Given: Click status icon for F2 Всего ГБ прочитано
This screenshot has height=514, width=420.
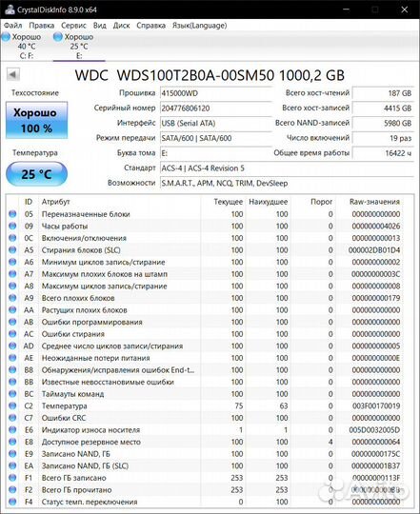Looking at the screenshot, I should point(12,490).
